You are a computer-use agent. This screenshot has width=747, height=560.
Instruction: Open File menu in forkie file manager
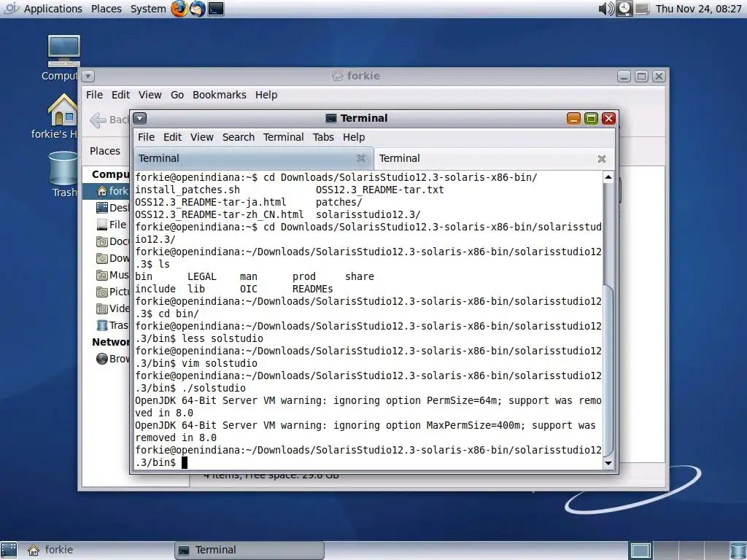pos(94,95)
